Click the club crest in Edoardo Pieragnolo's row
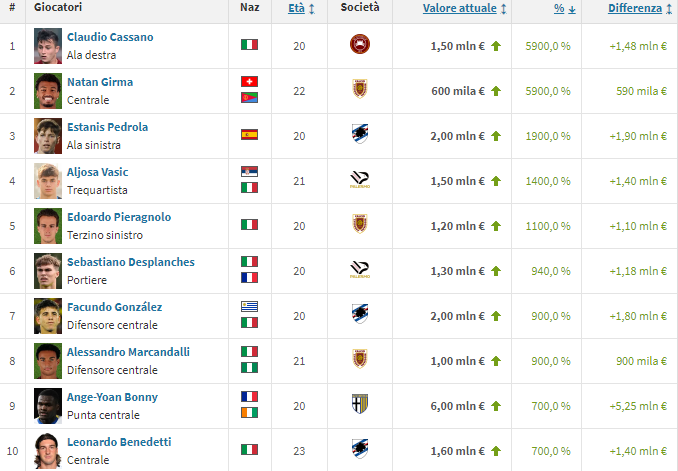Viewport: 678px width, 471px height. pyautogui.click(x=359, y=224)
